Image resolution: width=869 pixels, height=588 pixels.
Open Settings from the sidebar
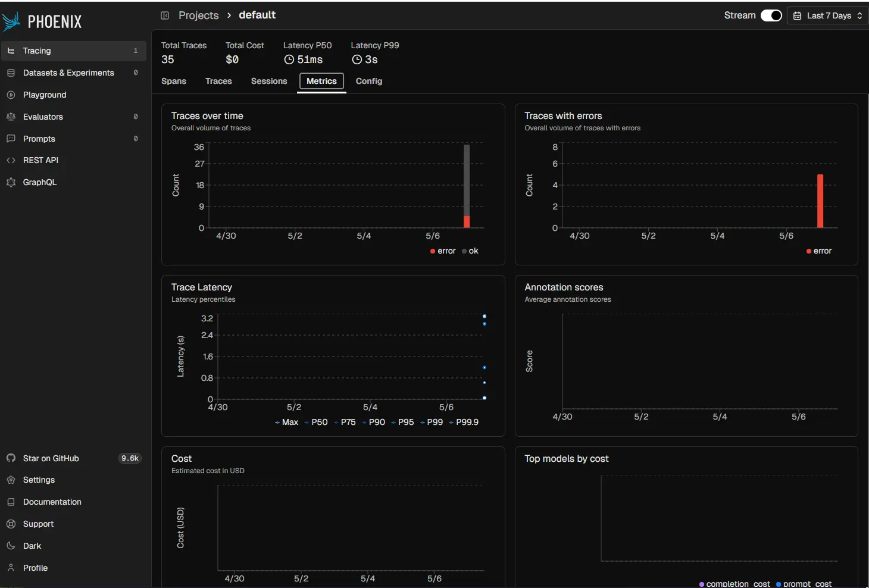pos(73,480)
